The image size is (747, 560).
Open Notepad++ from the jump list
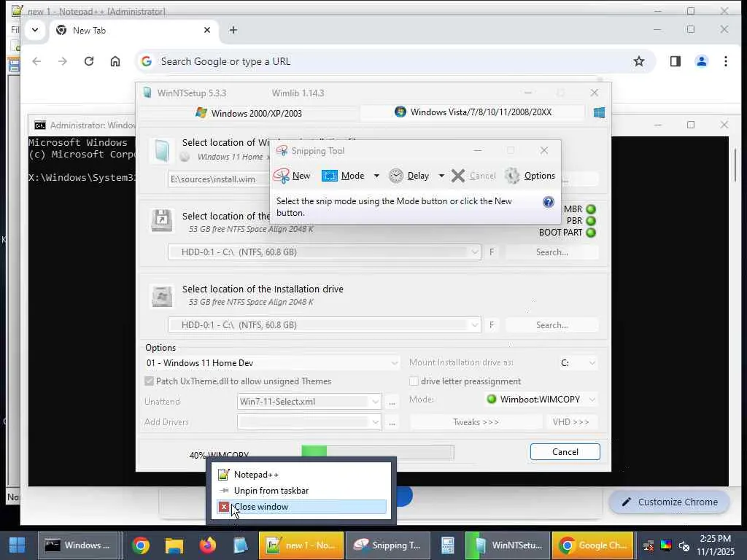pyautogui.click(x=301, y=474)
